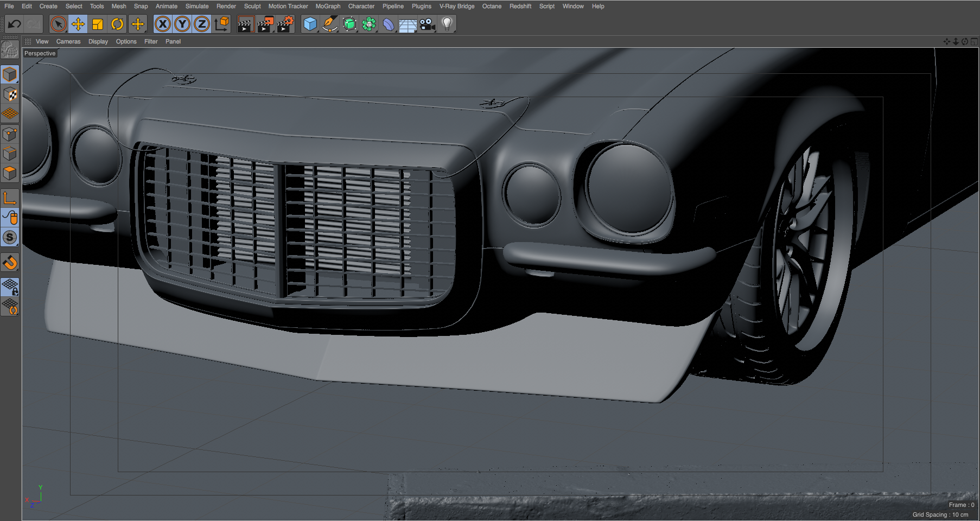The image size is (980, 521).
Task: Click the Scale tool icon
Action: tap(98, 24)
